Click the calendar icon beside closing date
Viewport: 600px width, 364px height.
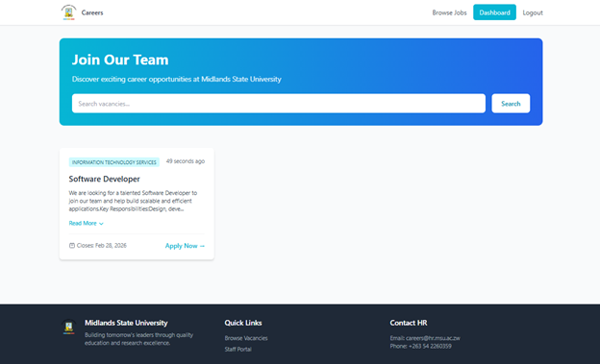click(72, 246)
